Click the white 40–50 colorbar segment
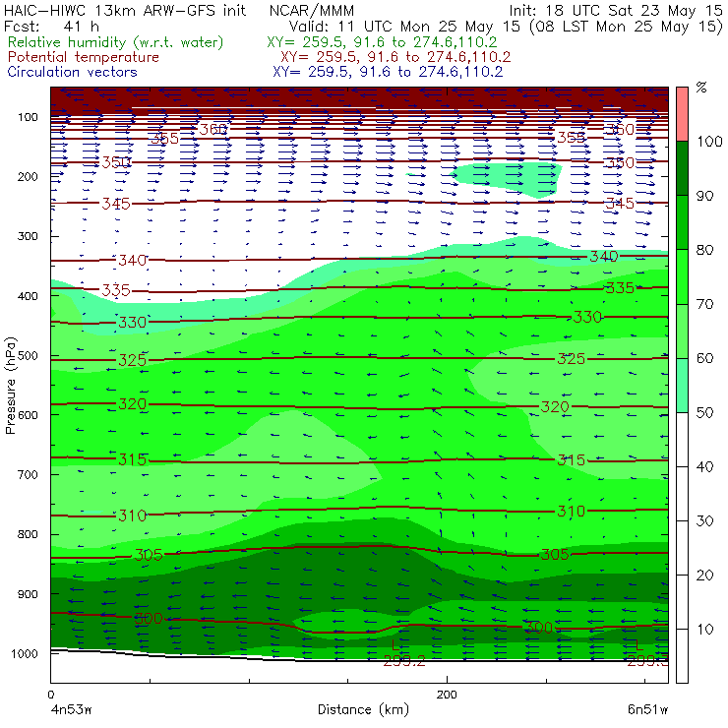 click(682, 439)
